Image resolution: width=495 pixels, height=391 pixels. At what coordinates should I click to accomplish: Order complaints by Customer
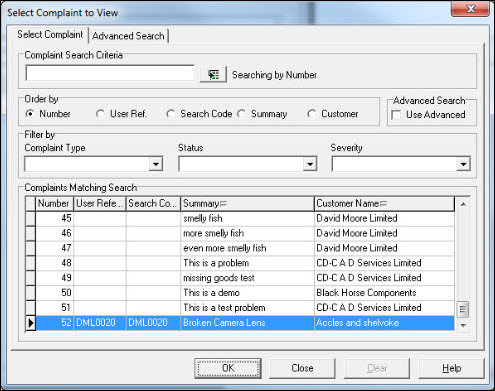coord(312,114)
